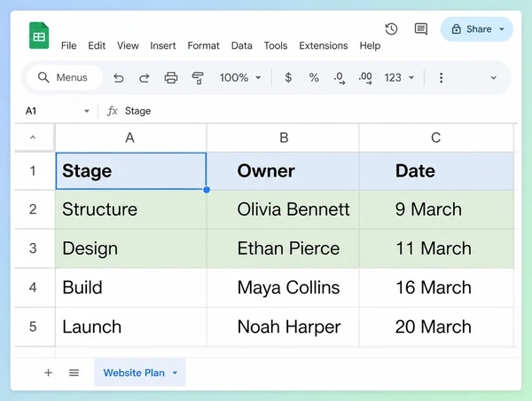This screenshot has width=532, height=401.
Task: Select column B header
Action: tap(283, 138)
